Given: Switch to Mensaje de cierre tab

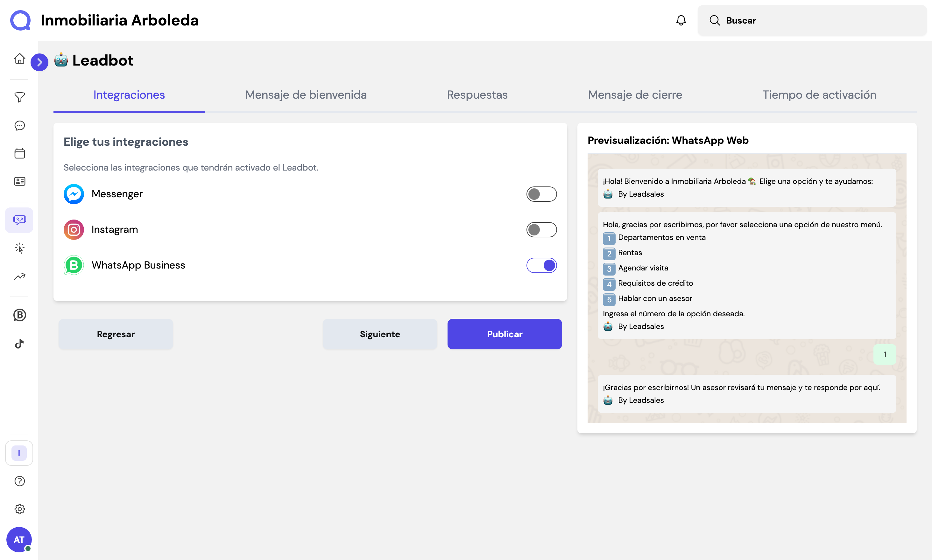Looking at the screenshot, I should 635,95.
